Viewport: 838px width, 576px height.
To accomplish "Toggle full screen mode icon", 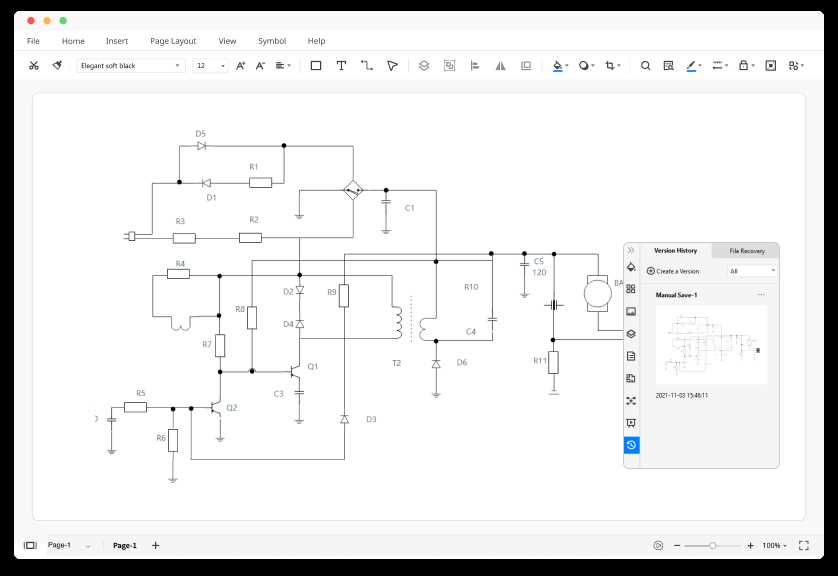I will click(x=804, y=546).
